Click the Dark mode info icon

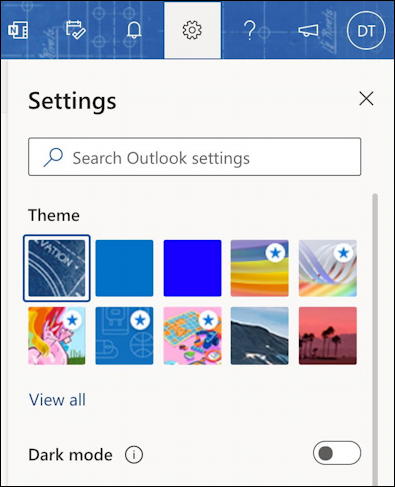(x=134, y=455)
